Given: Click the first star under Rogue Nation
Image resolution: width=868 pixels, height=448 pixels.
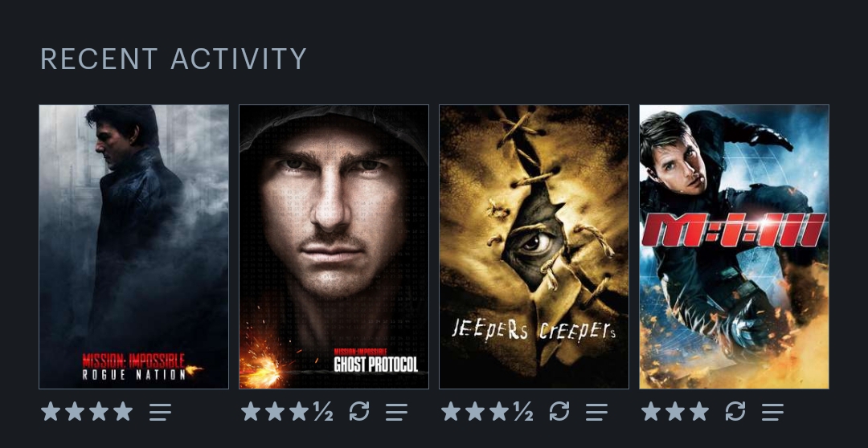Looking at the screenshot, I should [51, 411].
